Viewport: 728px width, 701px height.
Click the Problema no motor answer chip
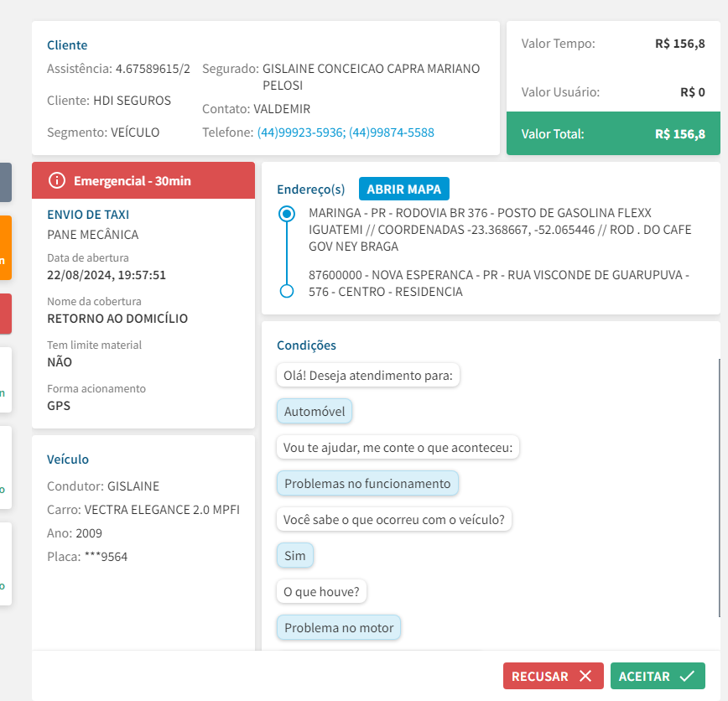[339, 627]
